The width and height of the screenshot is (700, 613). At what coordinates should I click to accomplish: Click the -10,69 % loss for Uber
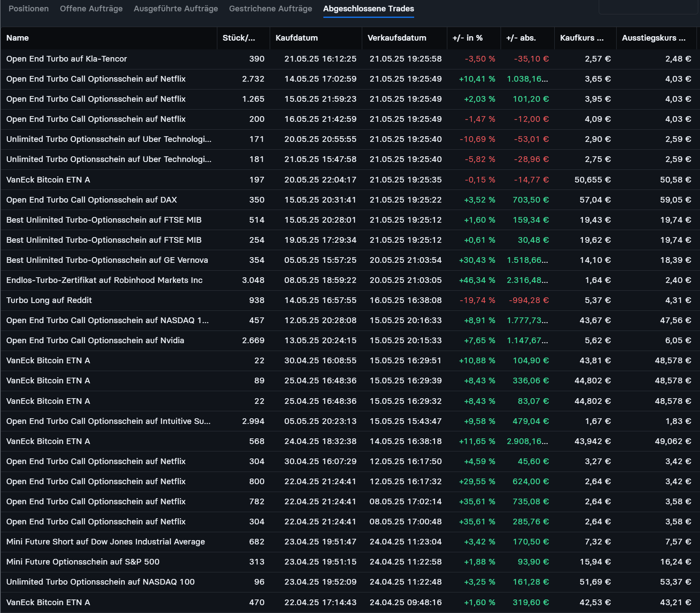[x=477, y=139]
